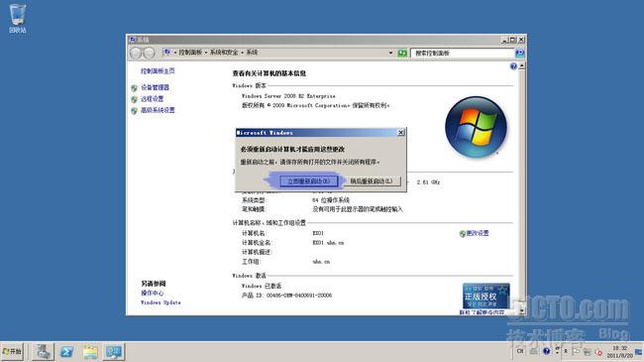Click the product ID value under Windows 激活
This screenshot has height=362, width=644.
click(299, 296)
